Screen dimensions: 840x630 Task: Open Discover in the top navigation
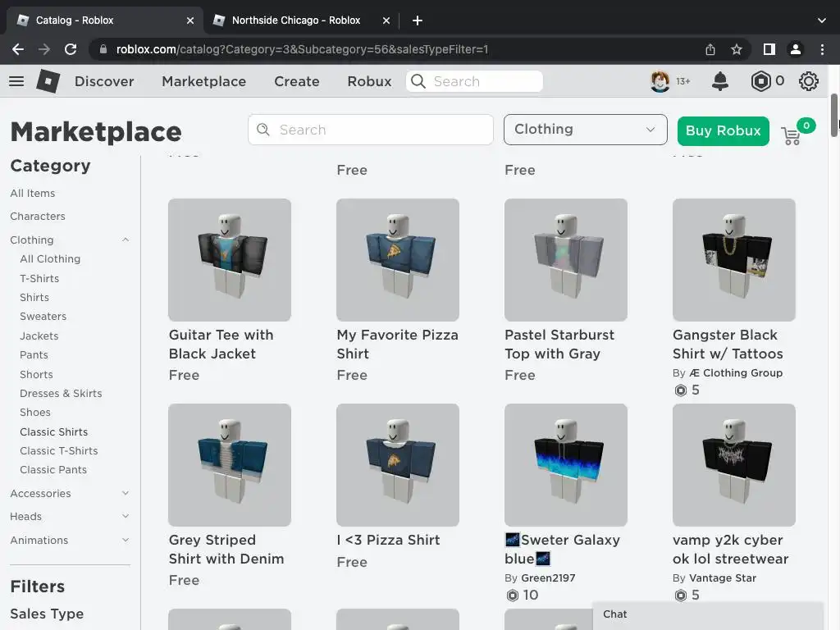click(104, 81)
